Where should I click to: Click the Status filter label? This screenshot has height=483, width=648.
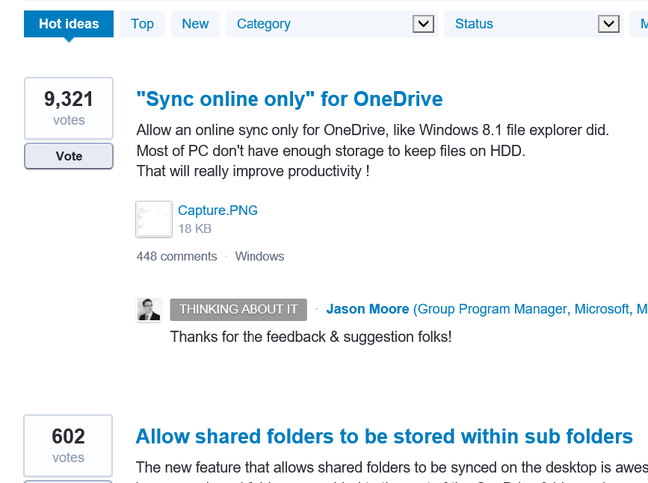[474, 24]
